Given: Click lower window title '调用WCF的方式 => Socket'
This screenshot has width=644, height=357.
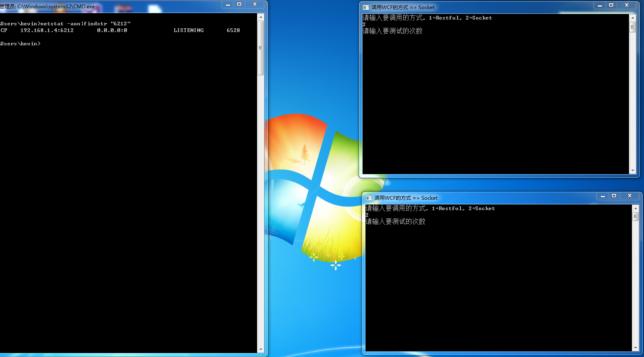Looking at the screenshot, I should 406,198.
